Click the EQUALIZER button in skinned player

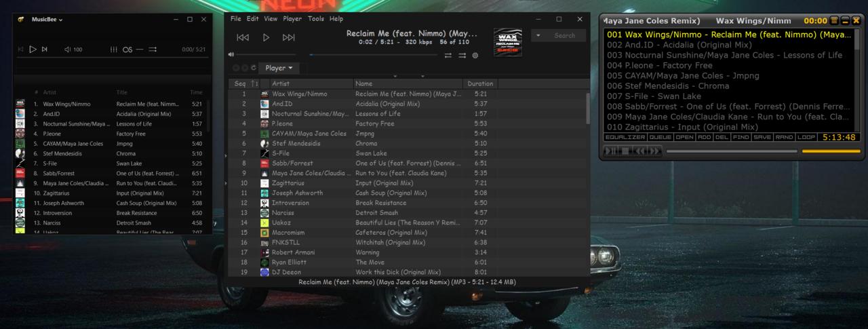click(x=624, y=137)
